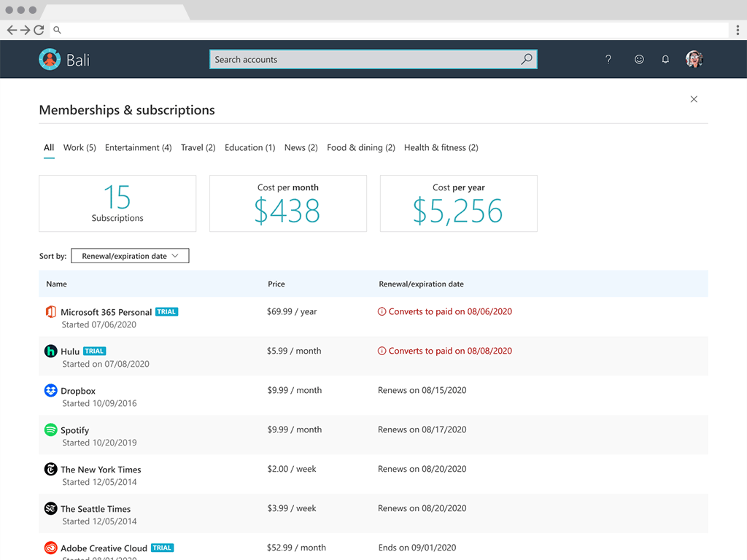Switch to the Education (1) tab
Viewport: 747px width, 560px height.
point(250,147)
